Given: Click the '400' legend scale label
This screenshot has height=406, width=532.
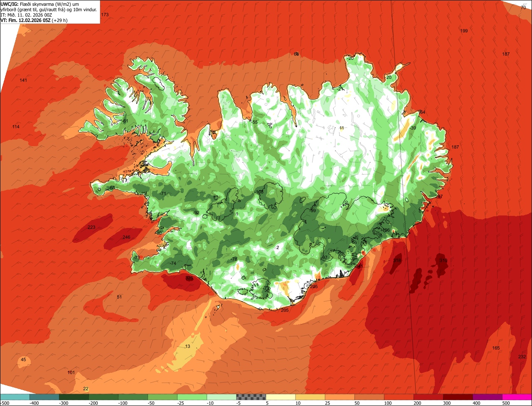Looking at the screenshot, I should (x=477, y=403).
